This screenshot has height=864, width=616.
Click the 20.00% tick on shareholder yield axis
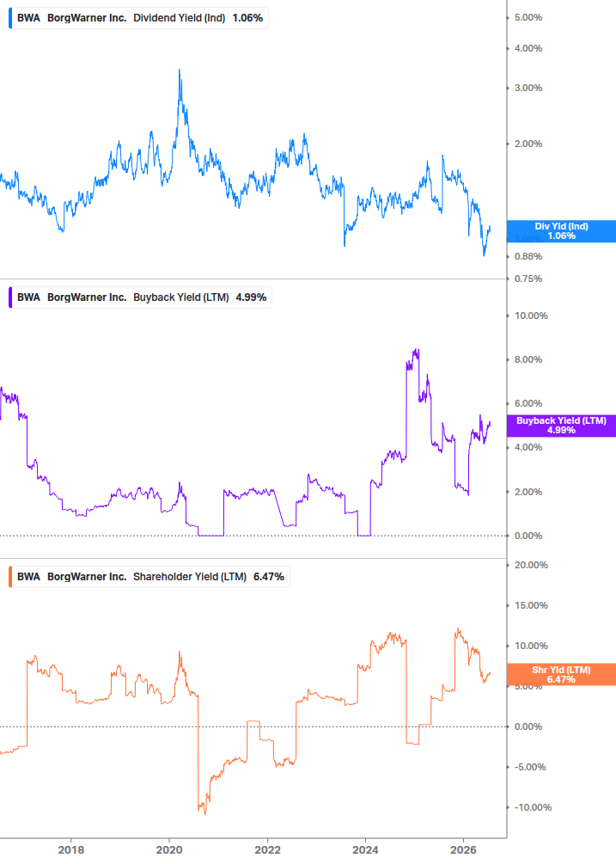[531, 565]
